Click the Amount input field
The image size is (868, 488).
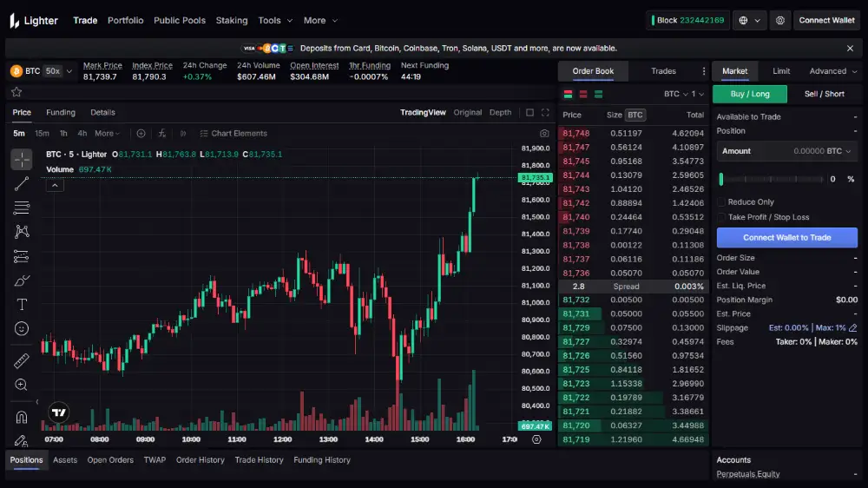tap(786, 151)
